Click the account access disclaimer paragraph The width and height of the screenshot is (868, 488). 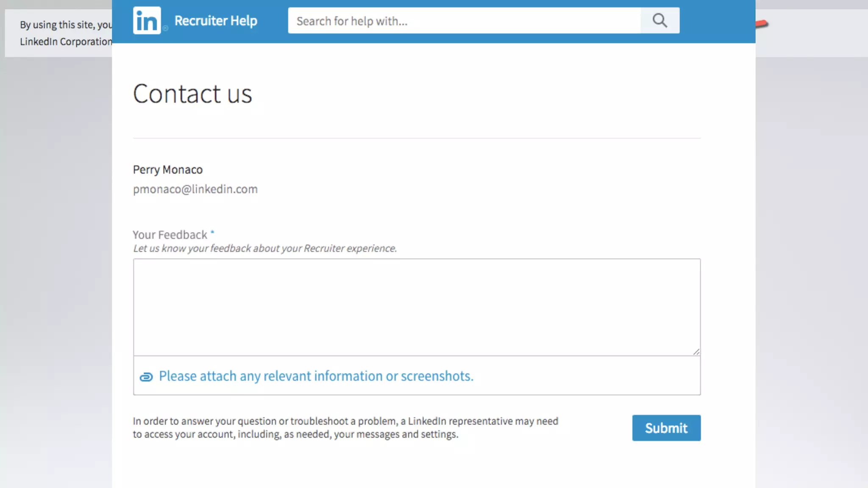pyautogui.click(x=345, y=427)
